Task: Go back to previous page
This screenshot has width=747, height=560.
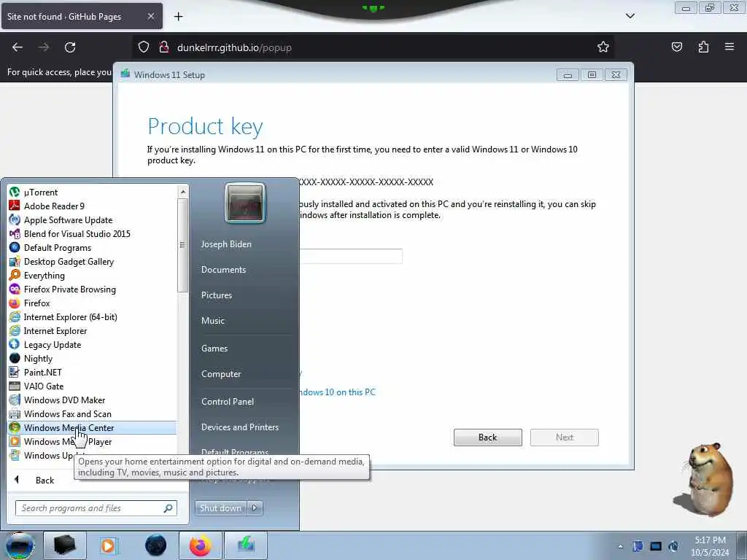Action: tap(18, 47)
